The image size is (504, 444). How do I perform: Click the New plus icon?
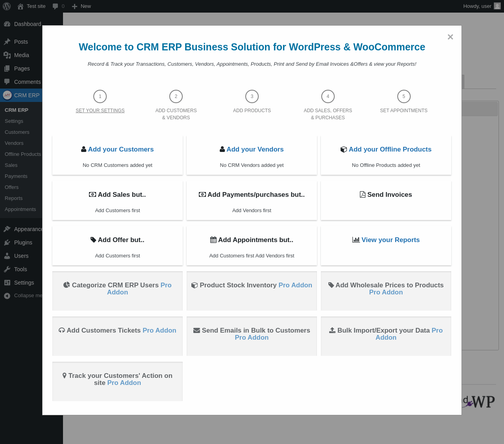coord(74,6)
